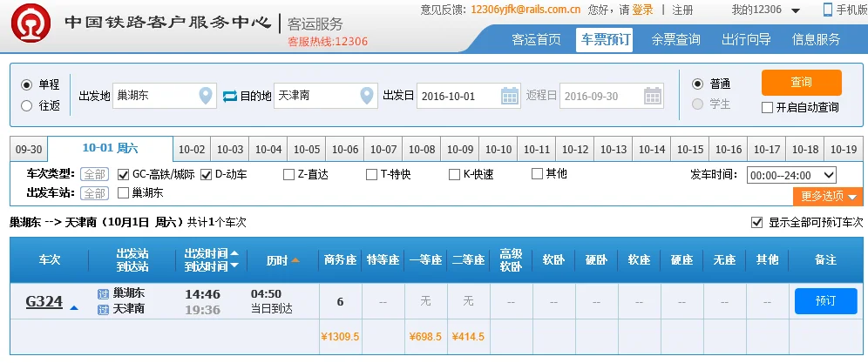Open 发车时间 00:00--24:00 dropdown

coord(791,176)
